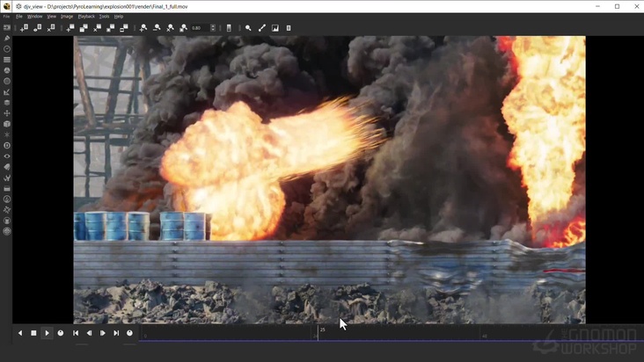
Task: Click the close window x icon
Action: pyautogui.click(x=51, y=28)
